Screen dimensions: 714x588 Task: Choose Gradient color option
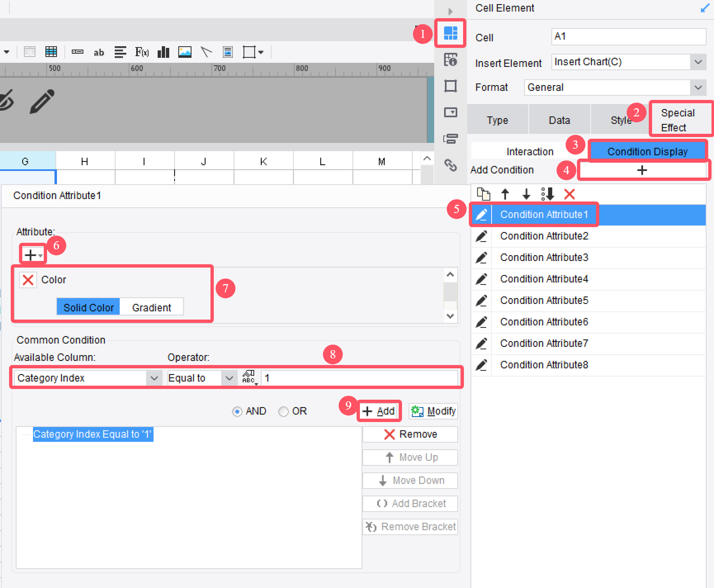pos(151,307)
